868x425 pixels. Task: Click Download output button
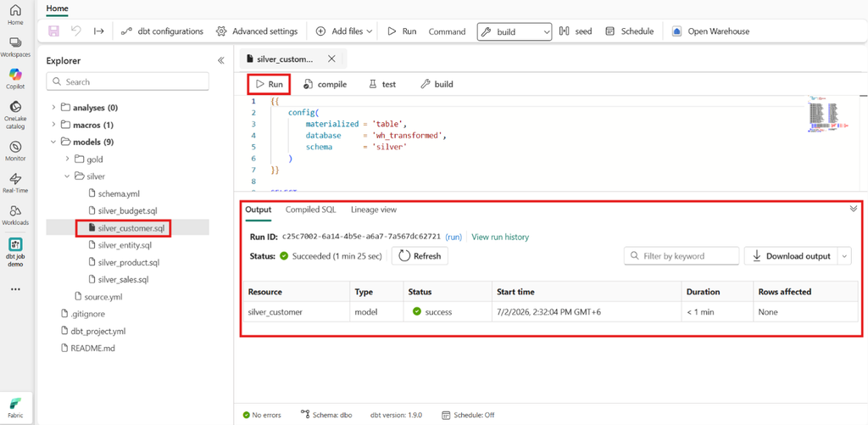(x=791, y=256)
